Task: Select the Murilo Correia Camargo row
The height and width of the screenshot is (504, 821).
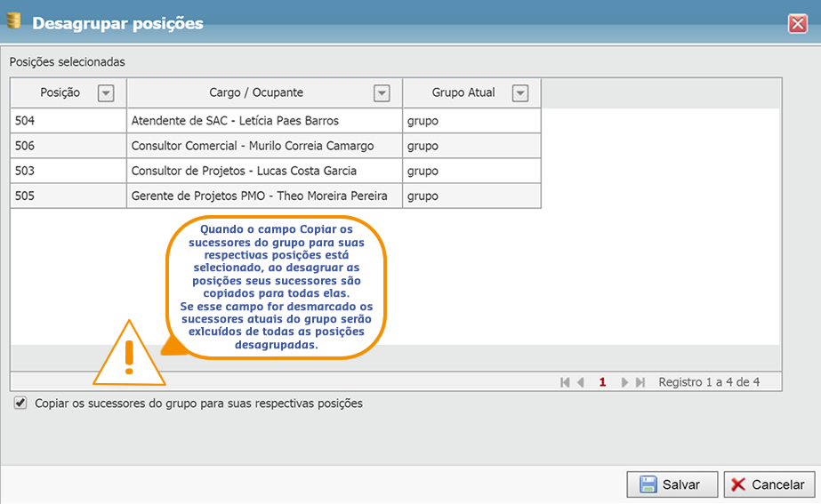Action: 252,146
